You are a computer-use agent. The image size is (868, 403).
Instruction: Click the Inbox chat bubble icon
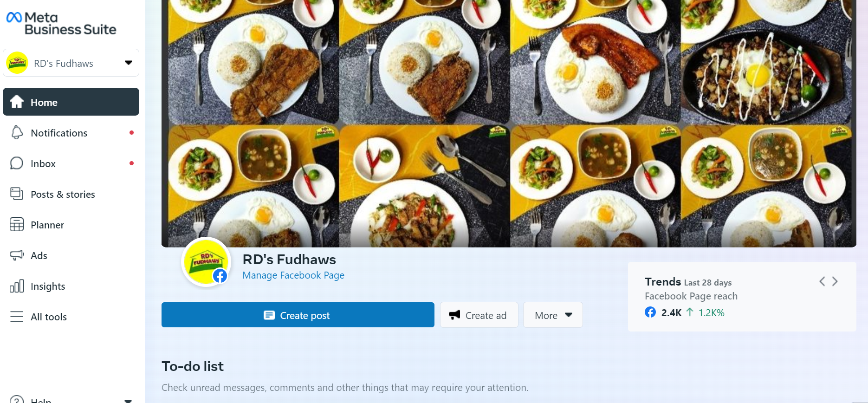(x=17, y=163)
